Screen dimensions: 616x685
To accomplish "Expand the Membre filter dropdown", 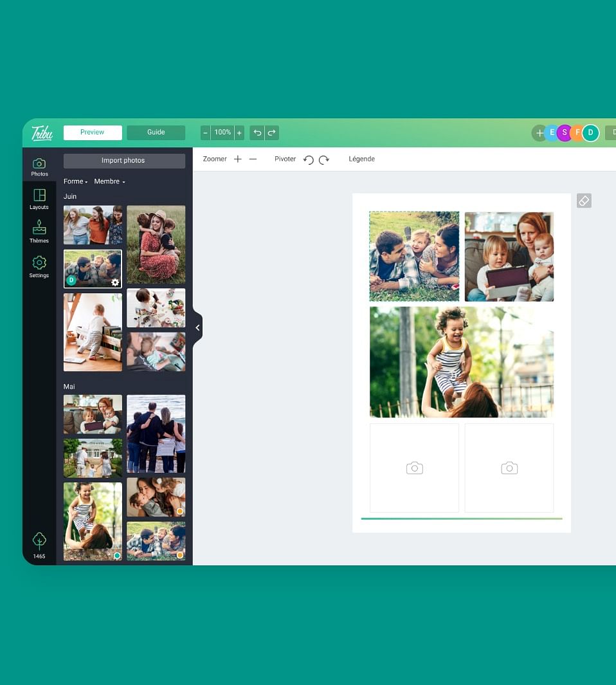I will pos(109,182).
